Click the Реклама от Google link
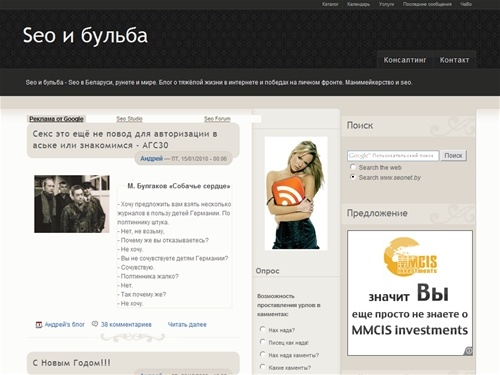500x375 pixels. pos(56,119)
